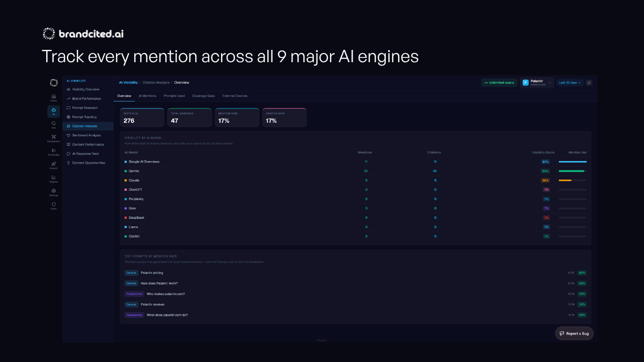
Task: Expand the Palantir brand selector
Action: pos(537,83)
